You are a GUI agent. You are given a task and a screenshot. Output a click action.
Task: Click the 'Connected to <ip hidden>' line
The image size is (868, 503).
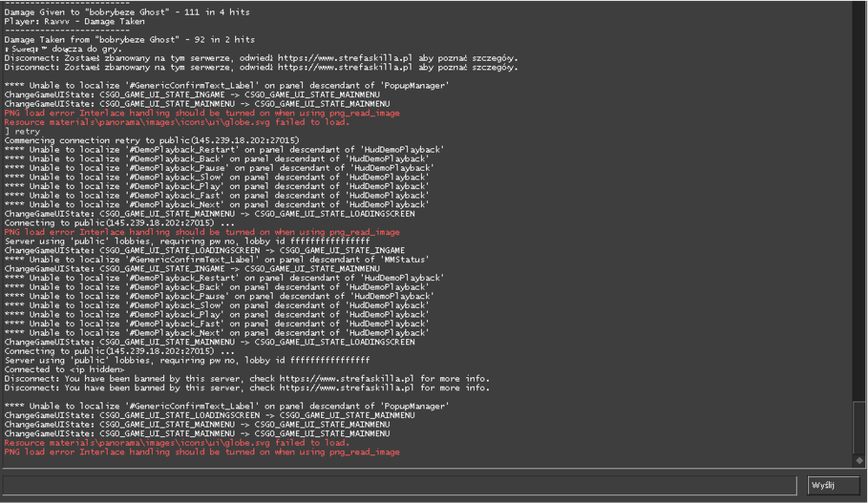(64, 369)
